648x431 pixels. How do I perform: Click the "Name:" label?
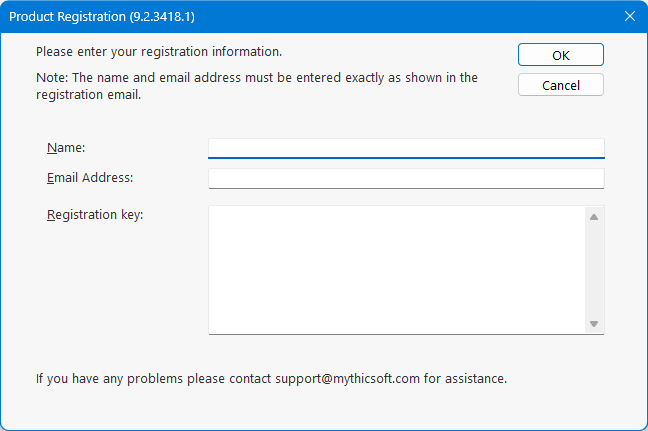click(66, 148)
